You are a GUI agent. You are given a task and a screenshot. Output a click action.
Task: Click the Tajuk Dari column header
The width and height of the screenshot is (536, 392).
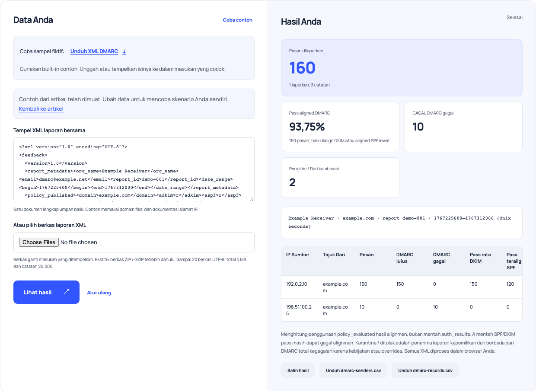[334, 255]
